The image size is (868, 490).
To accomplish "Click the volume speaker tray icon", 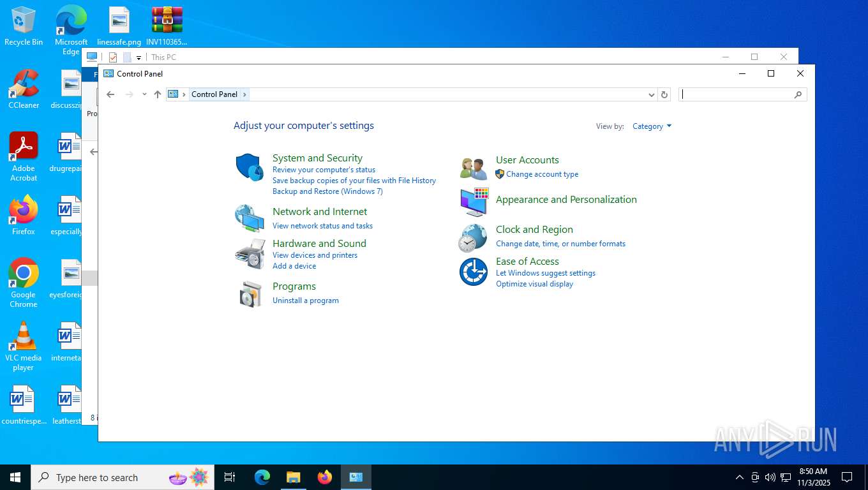I will click(x=770, y=477).
